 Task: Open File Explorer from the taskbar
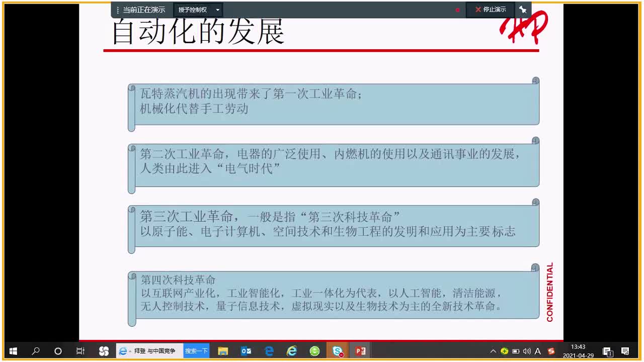[223, 351]
